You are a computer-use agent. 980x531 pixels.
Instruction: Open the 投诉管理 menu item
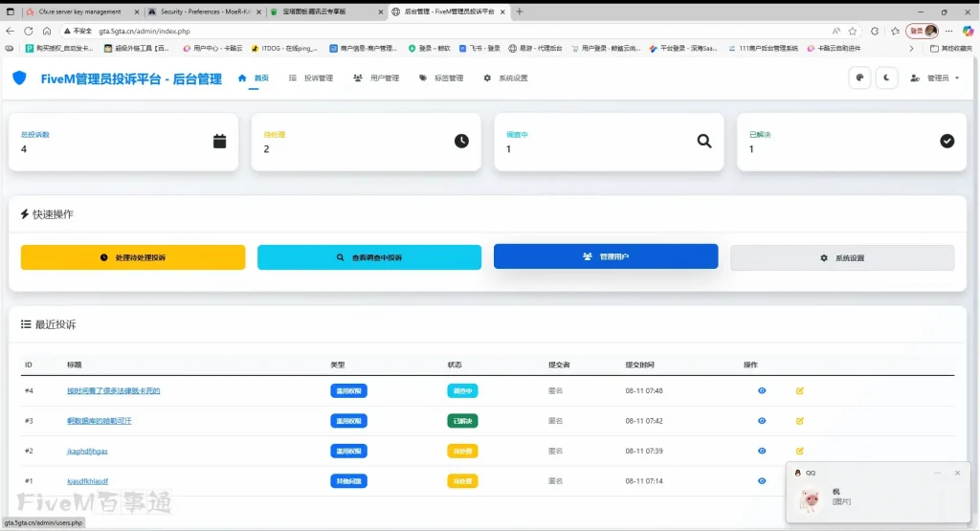311,78
